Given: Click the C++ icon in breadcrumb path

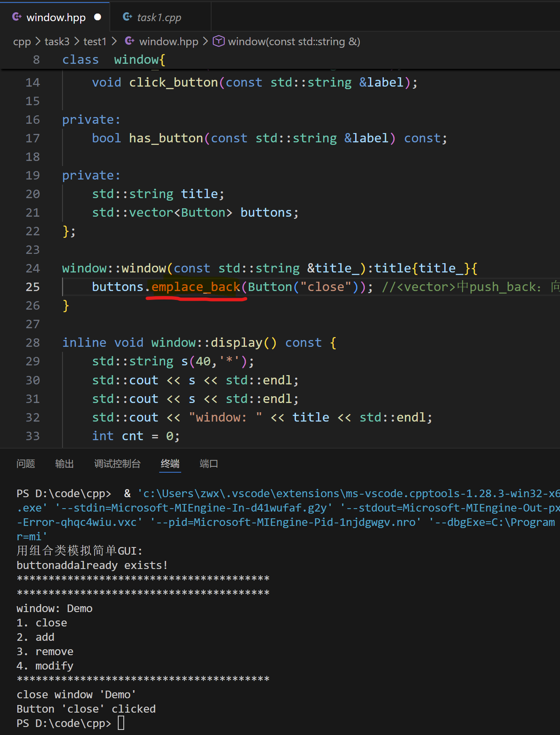Looking at the screenshot, I should [x=130, y=41].
